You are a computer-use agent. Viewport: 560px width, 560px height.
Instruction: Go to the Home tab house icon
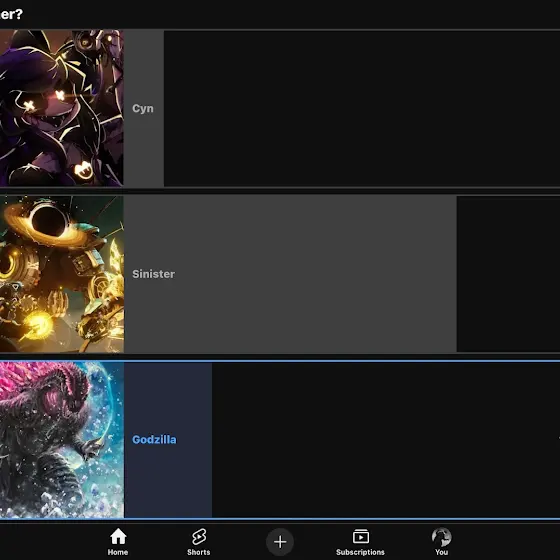click(x=118, y=536)
